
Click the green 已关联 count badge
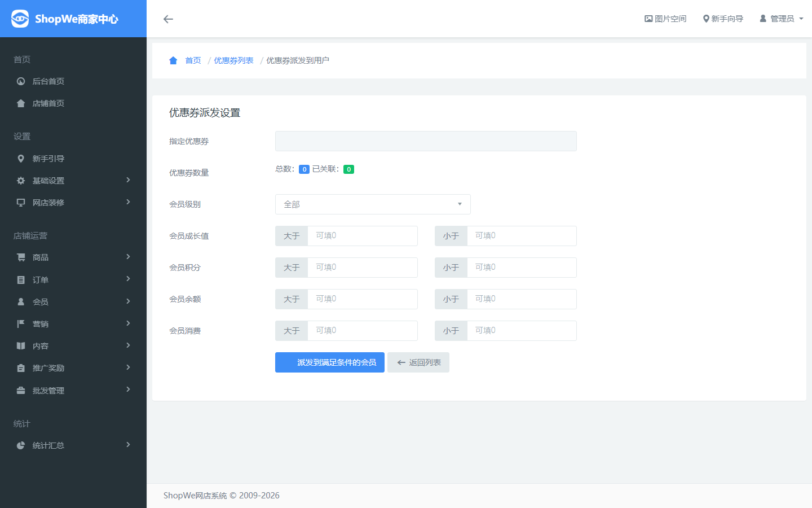(348, 169)
